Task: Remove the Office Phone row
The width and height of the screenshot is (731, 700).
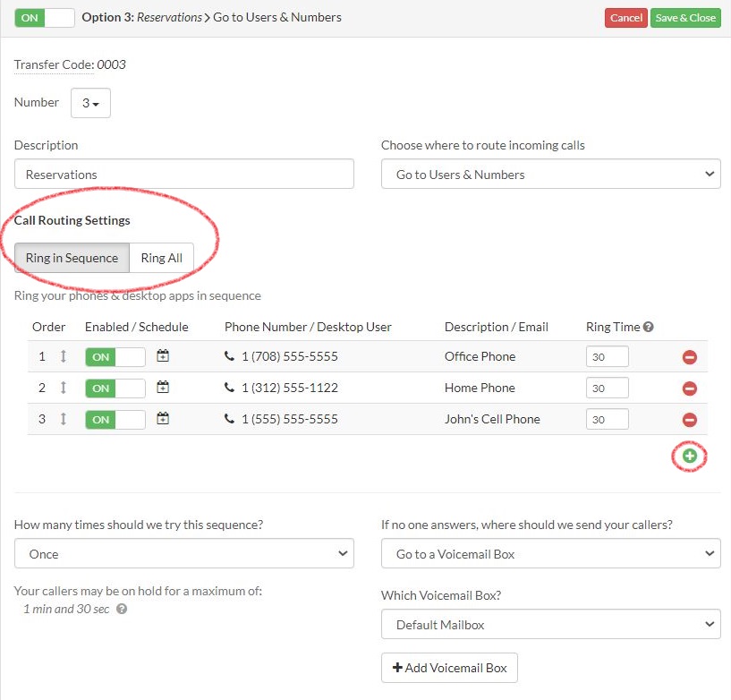Action: pos(690,357)
